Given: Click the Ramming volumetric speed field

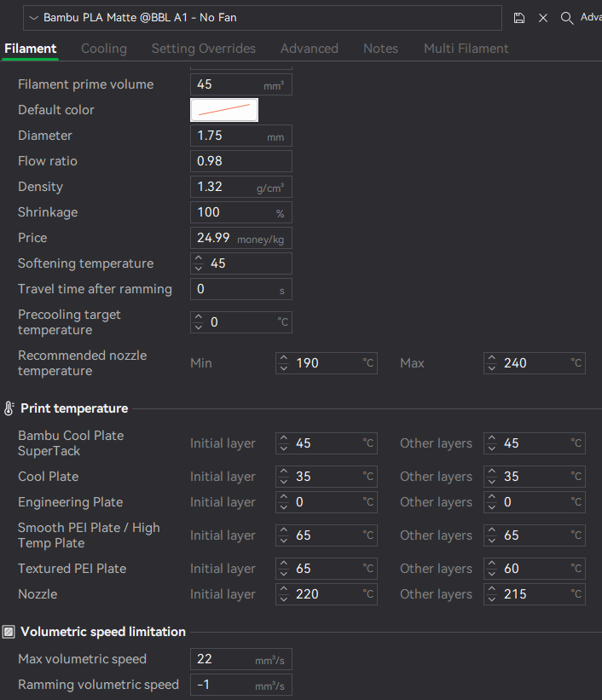Looking at the screenshot, I should (241, 685).
